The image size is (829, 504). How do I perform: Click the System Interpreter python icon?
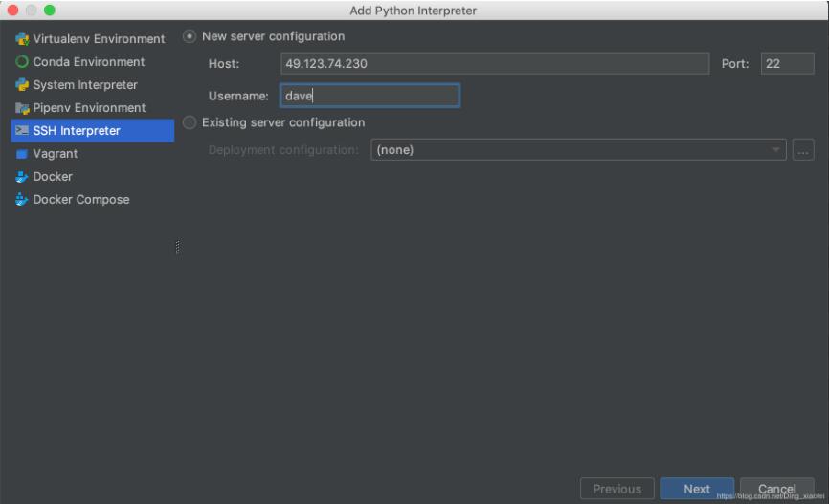pos(22,85)
